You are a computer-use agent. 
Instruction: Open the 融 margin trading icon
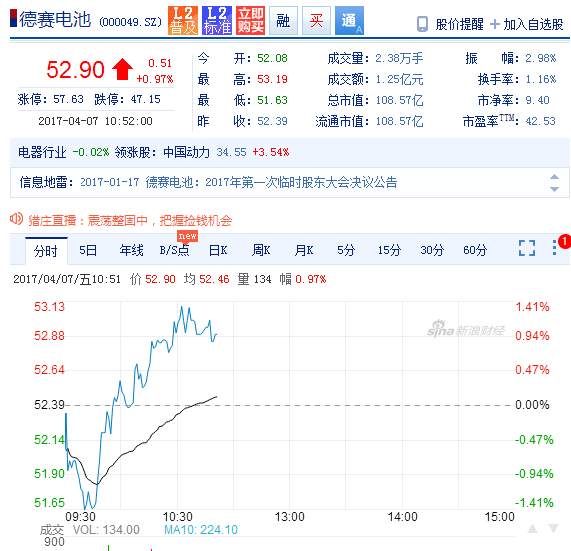[283, 20]
